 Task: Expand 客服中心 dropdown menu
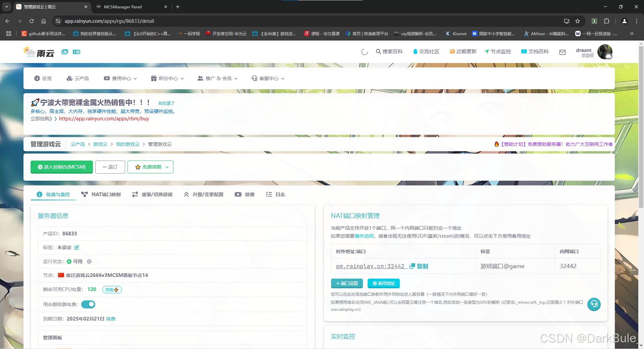point(268,78)
